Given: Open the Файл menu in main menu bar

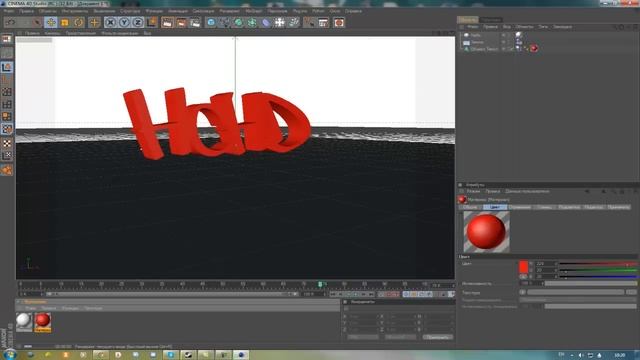Looking at the screenshot, I should pyautogui.click(x=9, y=11).
